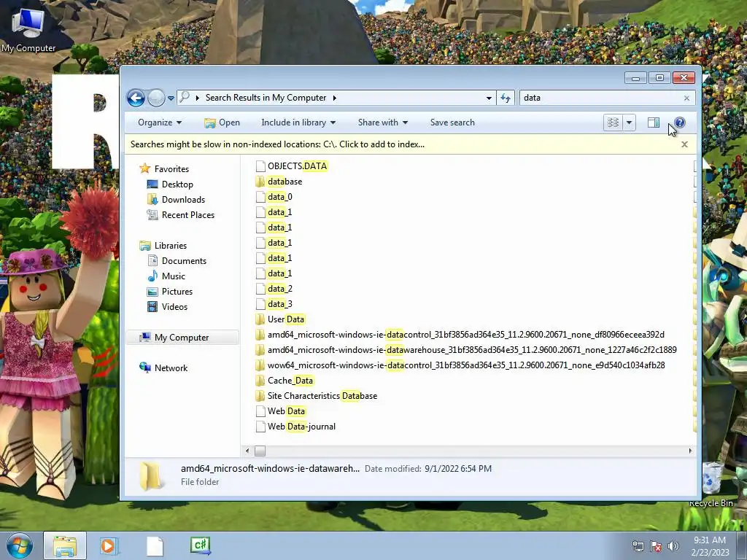
Task: Click the folder thumbnail in details pane
Action: pos(151,475)
